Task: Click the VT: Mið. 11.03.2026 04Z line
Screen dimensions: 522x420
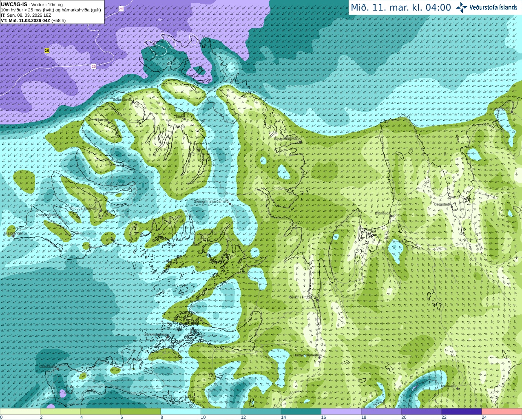Action: pyautogui.click(x=33, y=20)
